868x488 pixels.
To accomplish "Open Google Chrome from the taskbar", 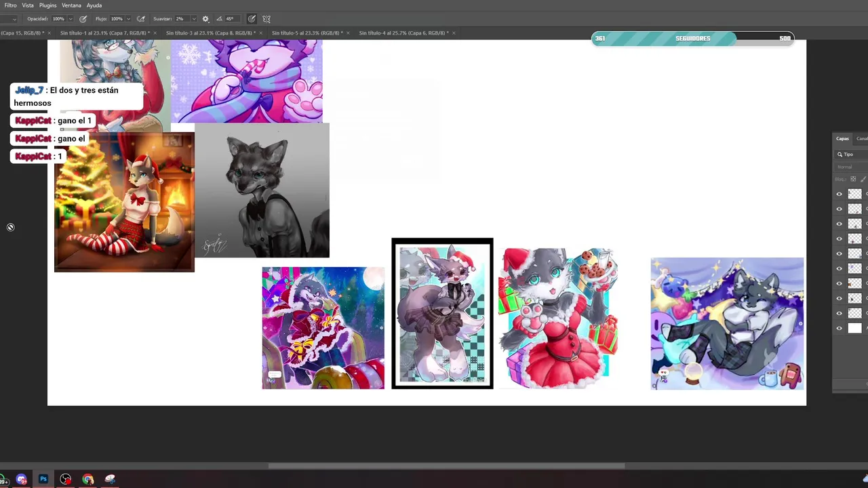I will tap(88, 479).
